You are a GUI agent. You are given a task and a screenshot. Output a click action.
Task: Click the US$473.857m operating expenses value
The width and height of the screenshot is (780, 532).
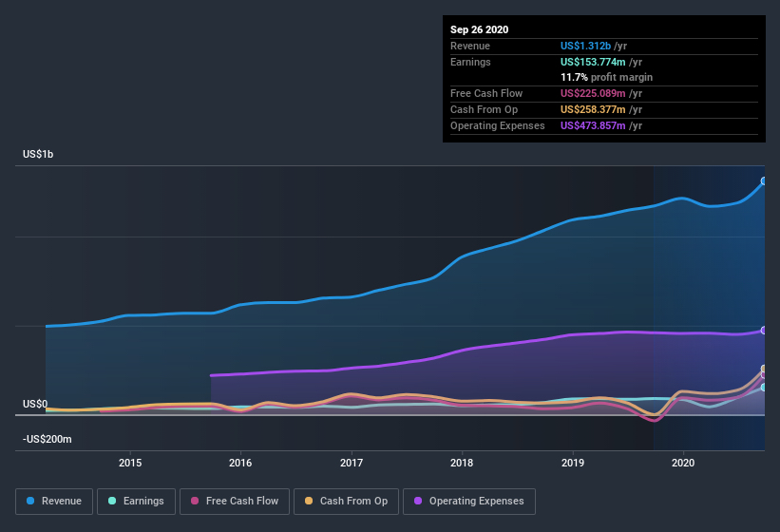593,125
